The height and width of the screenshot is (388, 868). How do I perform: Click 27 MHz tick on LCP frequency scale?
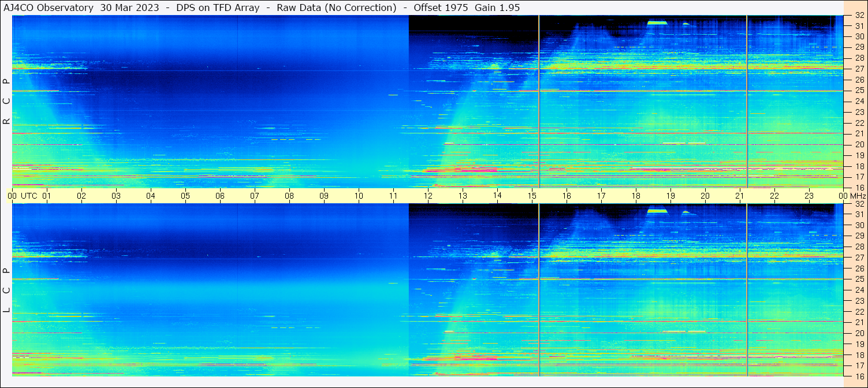[x=859, y=258]
